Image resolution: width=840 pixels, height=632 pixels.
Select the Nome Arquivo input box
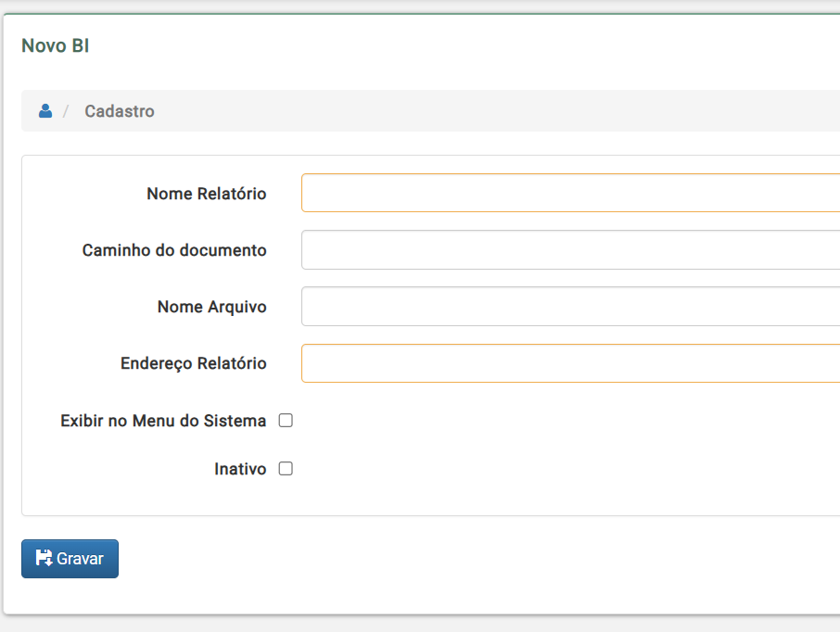[570, 307]
